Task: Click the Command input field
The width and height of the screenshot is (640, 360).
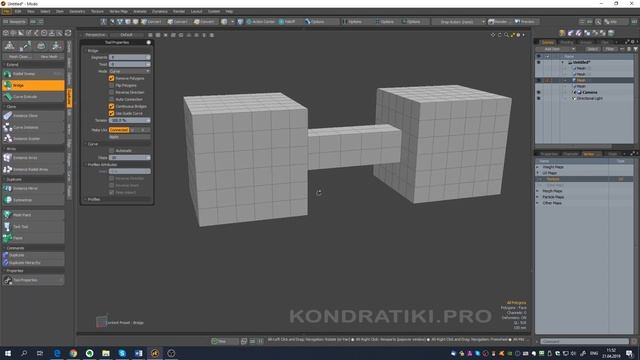Action: (x=584, y=341)
